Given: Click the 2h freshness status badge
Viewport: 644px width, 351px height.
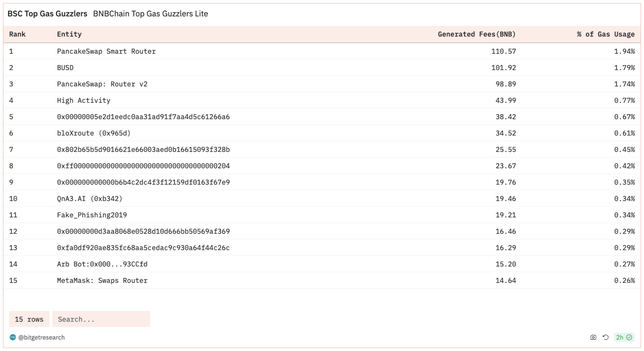Looking at the screenshot, I should point(624,337).
